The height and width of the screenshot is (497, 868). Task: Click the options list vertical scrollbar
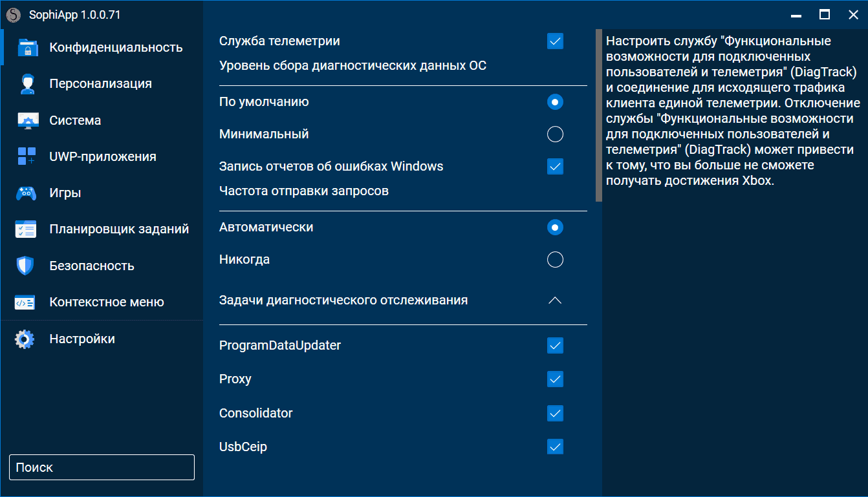[599, 116]
